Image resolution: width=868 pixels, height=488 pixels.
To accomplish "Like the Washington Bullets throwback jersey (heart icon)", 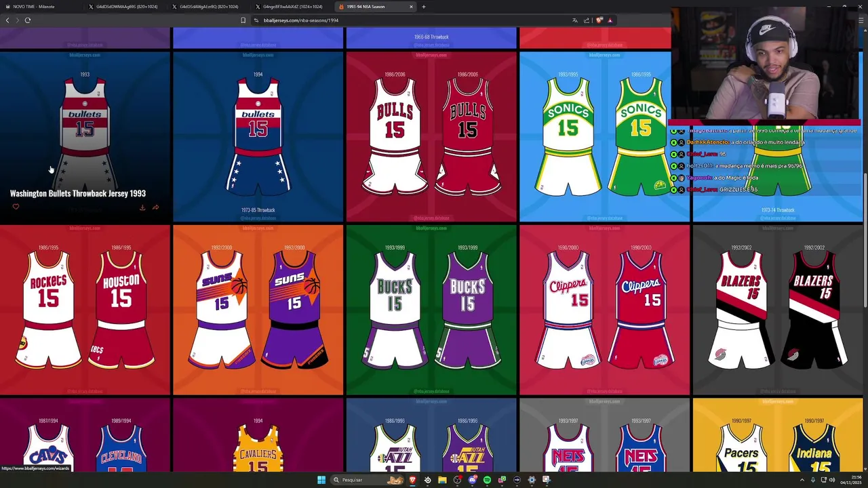I will (x=16, y=207).
